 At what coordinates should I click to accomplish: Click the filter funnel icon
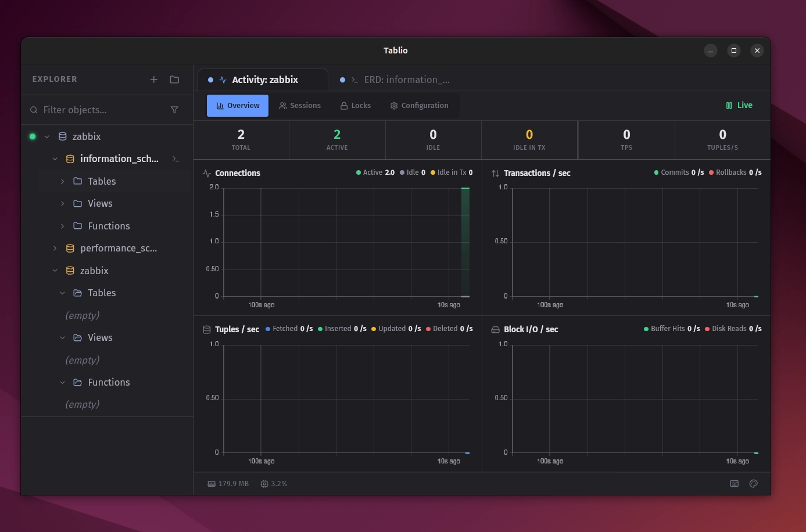click(x=174, y=110)
